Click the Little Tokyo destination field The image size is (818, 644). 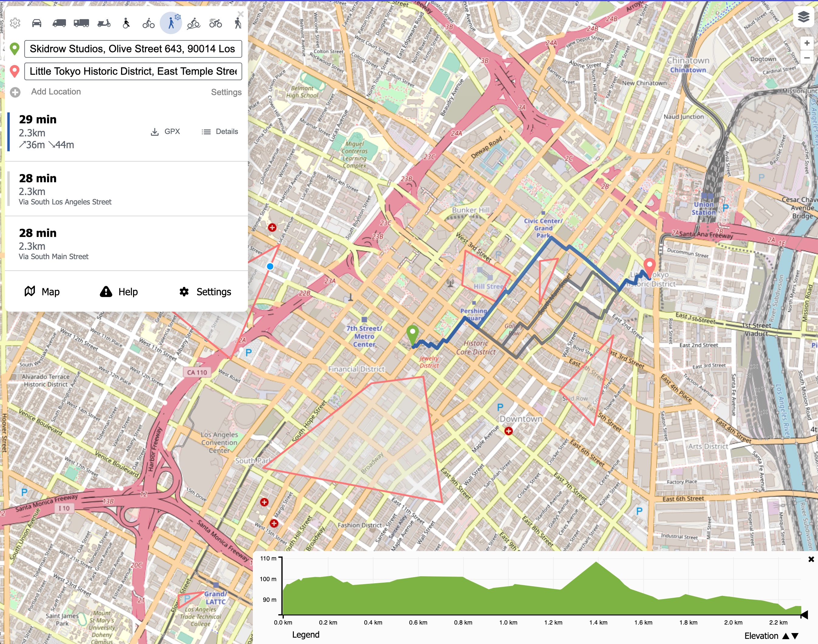[133, 71]
